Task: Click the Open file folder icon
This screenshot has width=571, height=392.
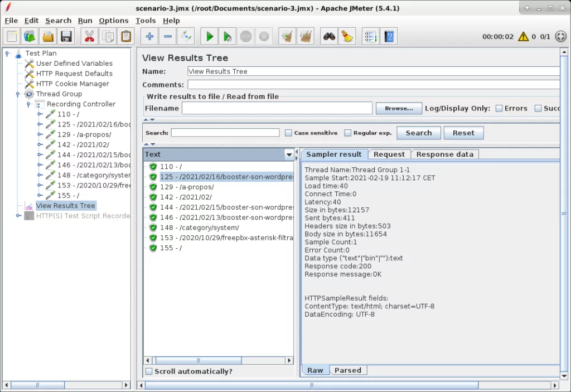Action: pos(48,36)
